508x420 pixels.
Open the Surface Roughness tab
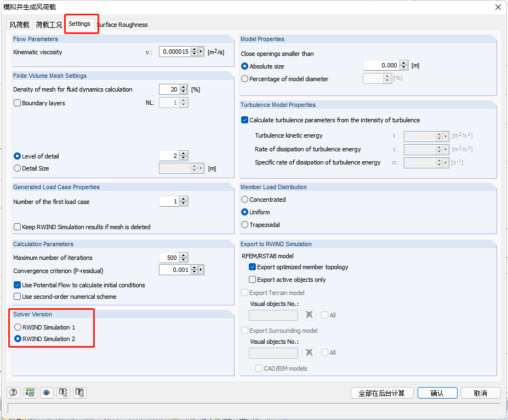point(122,25)
